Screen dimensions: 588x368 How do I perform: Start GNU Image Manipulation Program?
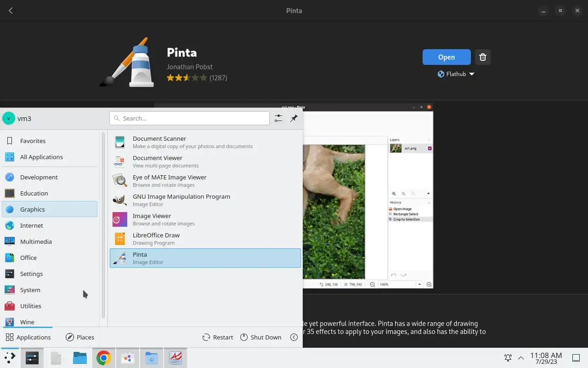[205, 200]
